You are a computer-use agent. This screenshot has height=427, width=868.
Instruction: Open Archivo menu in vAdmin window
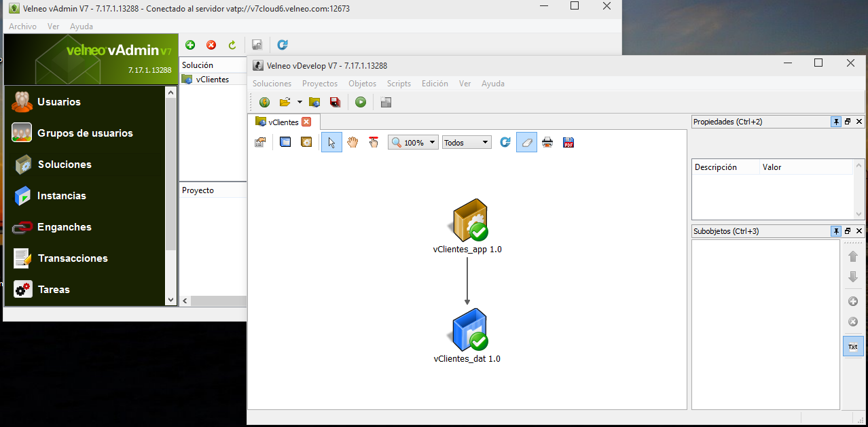point(22,27)
